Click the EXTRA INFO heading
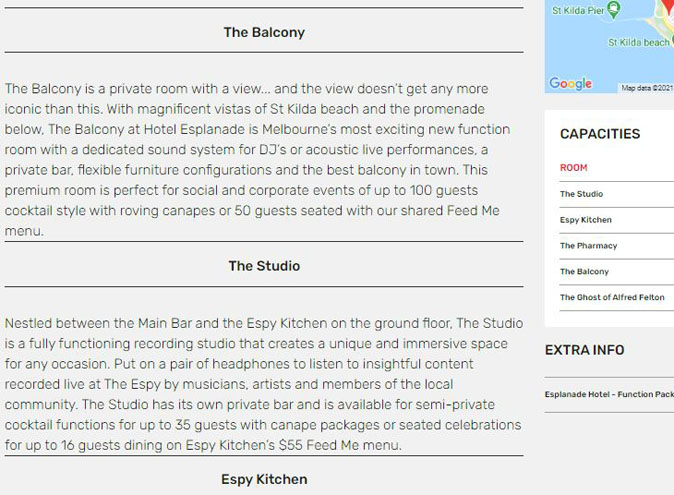 (584, 350)
